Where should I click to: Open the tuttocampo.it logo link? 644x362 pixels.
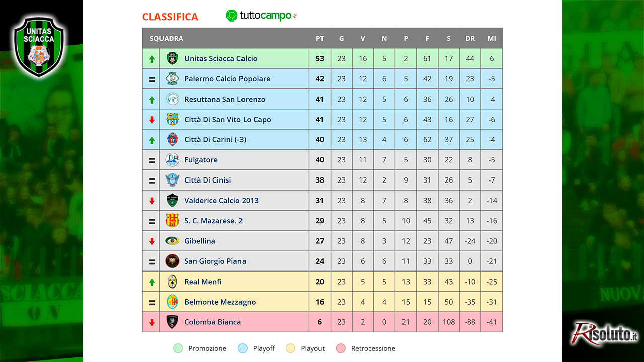262,16
